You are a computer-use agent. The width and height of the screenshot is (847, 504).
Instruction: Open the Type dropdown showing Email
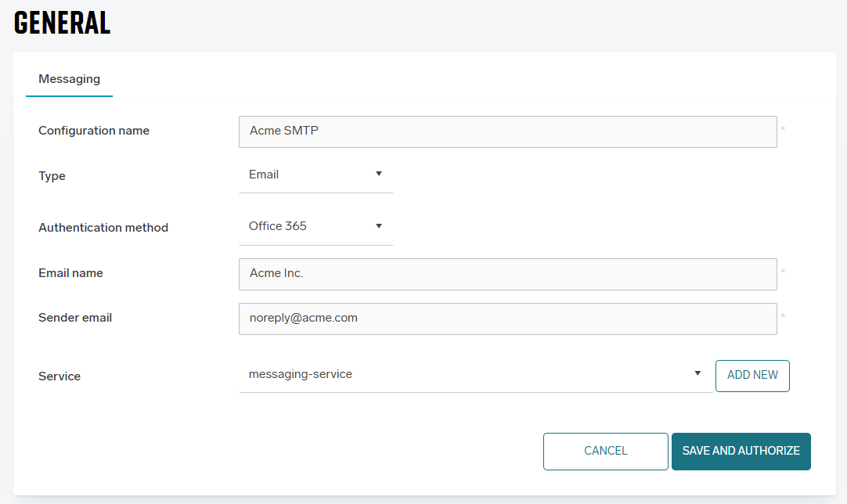(x=315, y=175)
